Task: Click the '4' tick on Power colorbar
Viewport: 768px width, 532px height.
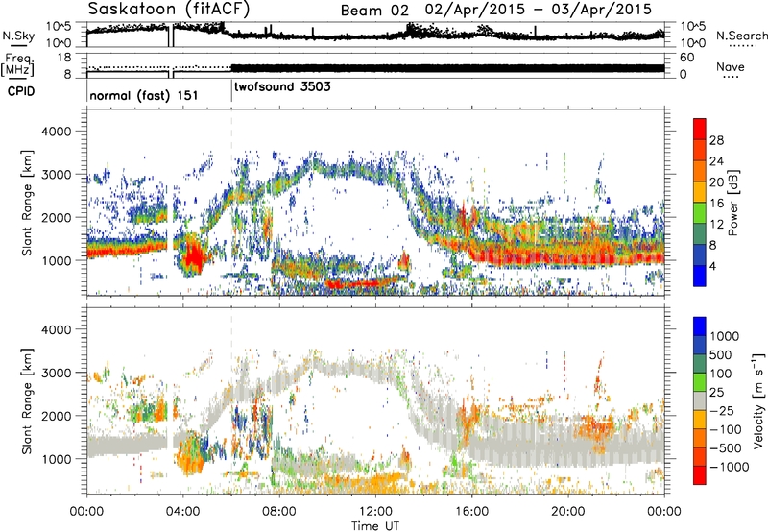Action: [713, 267]
